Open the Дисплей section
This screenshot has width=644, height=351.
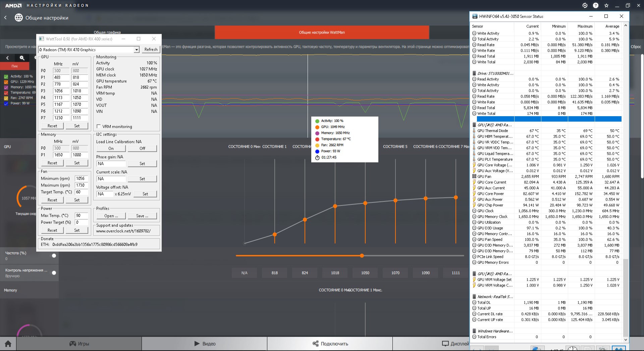[455, 344]
